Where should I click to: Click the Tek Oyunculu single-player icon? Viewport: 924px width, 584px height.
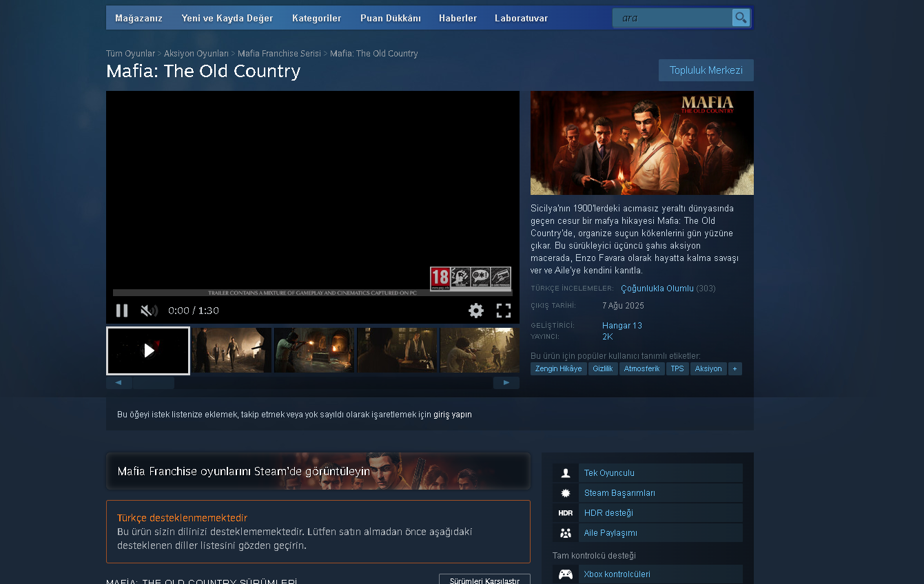pyautogui.click(x=566, y=473)
